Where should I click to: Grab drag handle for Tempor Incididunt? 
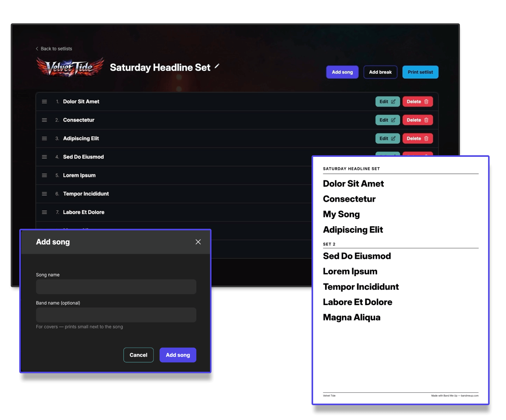pos(45,194)
